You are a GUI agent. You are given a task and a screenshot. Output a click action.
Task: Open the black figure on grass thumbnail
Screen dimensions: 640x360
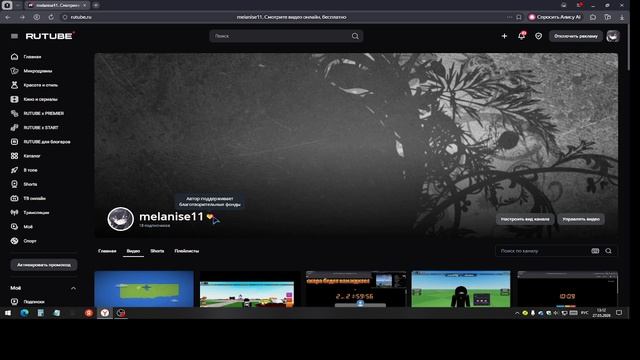click(461, 289)
